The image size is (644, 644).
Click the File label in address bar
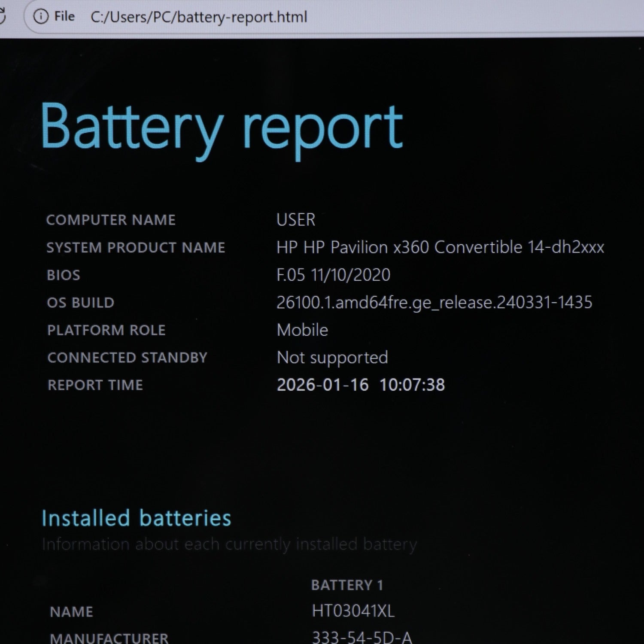click(64, 17)
